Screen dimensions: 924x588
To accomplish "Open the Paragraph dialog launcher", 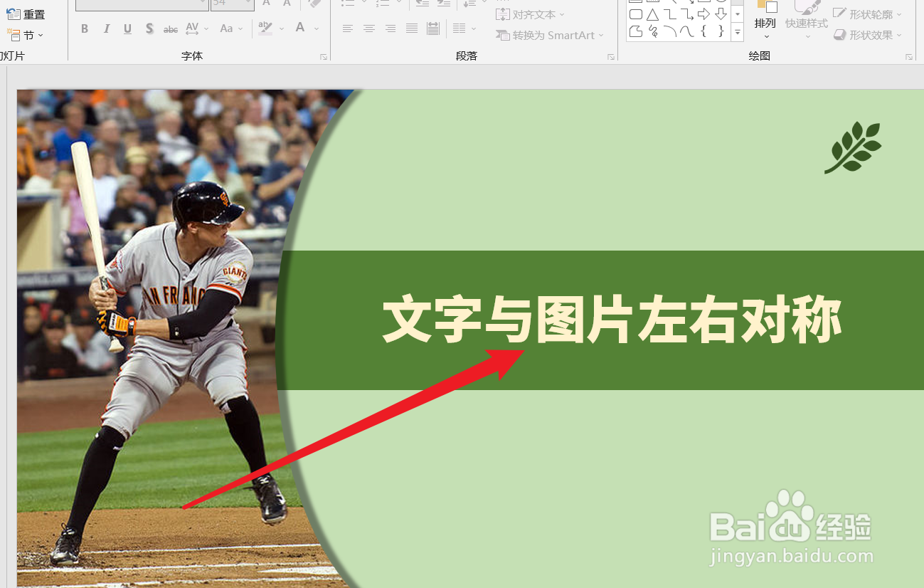I will click(610, 56).
